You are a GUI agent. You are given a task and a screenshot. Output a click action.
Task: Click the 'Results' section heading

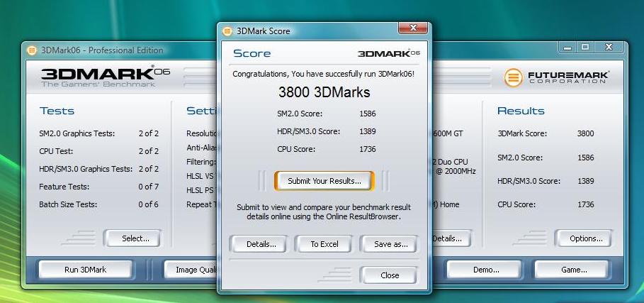(521, 111)
